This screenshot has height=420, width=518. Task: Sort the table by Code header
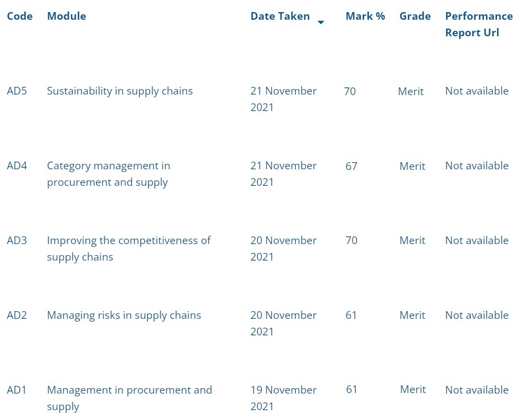[20, 16]
